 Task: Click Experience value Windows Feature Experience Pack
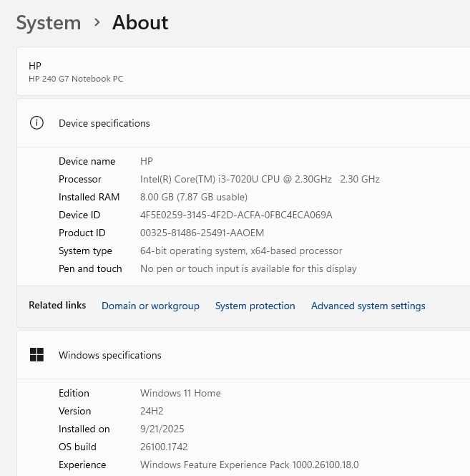(x=250, y=465)
